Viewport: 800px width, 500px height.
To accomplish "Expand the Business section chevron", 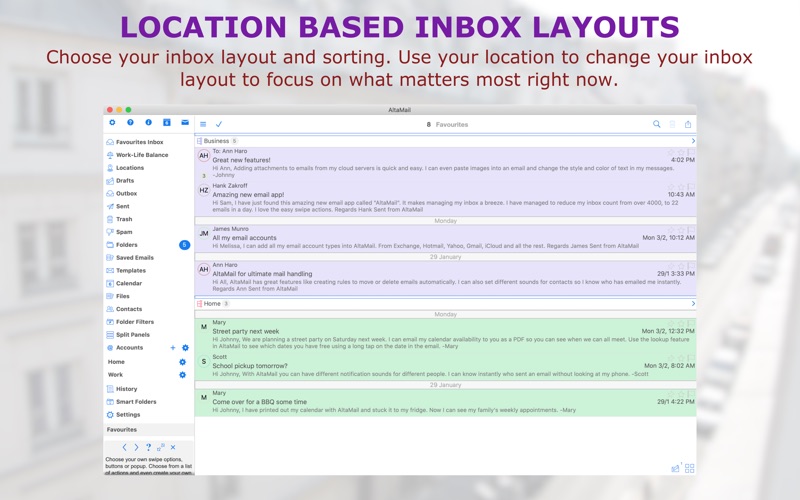I will pyautogui.click(x=693, y=141).
